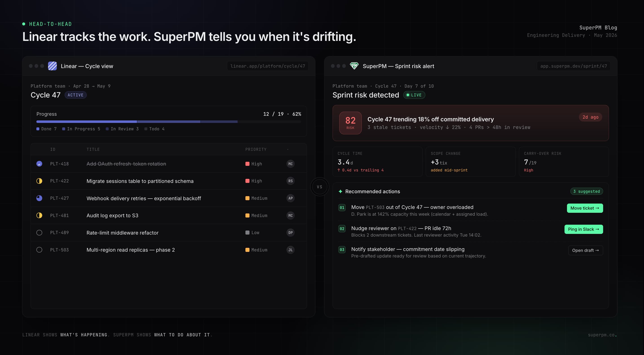Click the SuperPM Blog header text
Screen dimensions: 644x355
(x=598, y=27)
